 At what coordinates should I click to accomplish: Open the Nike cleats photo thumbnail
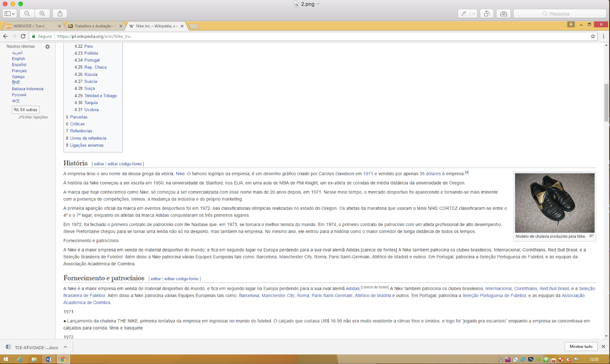pyautogui.click(x=555, y=203)
